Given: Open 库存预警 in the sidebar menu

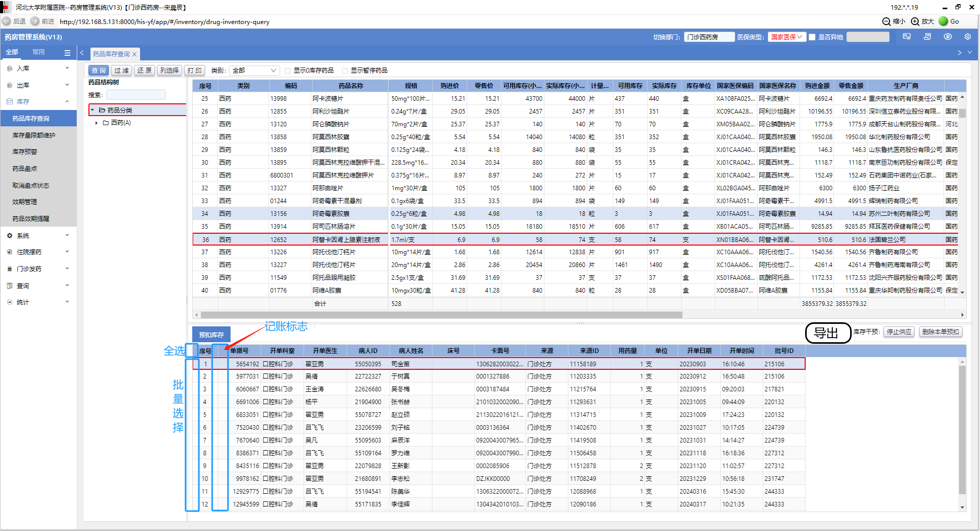Looking at the screenshot, I should (x=25, y=152).
